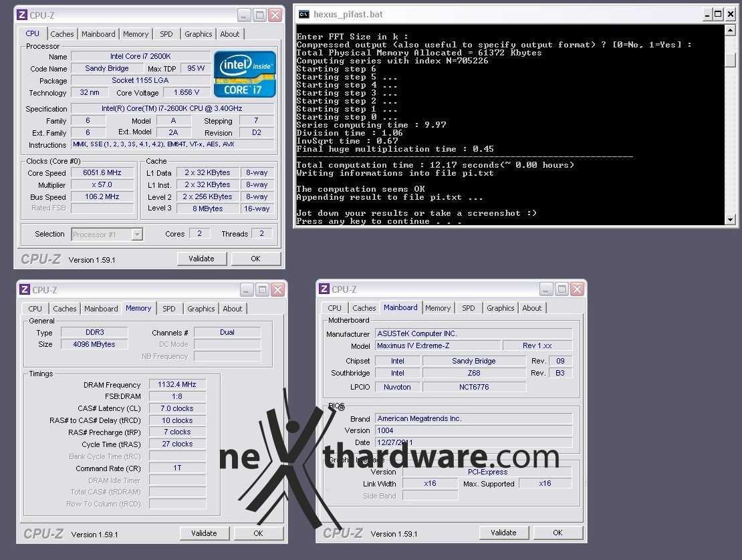Show Graphics tab in the processor CPU-Z window
The height and width of the screenshot is (560, 742).
tap(199, 34)
